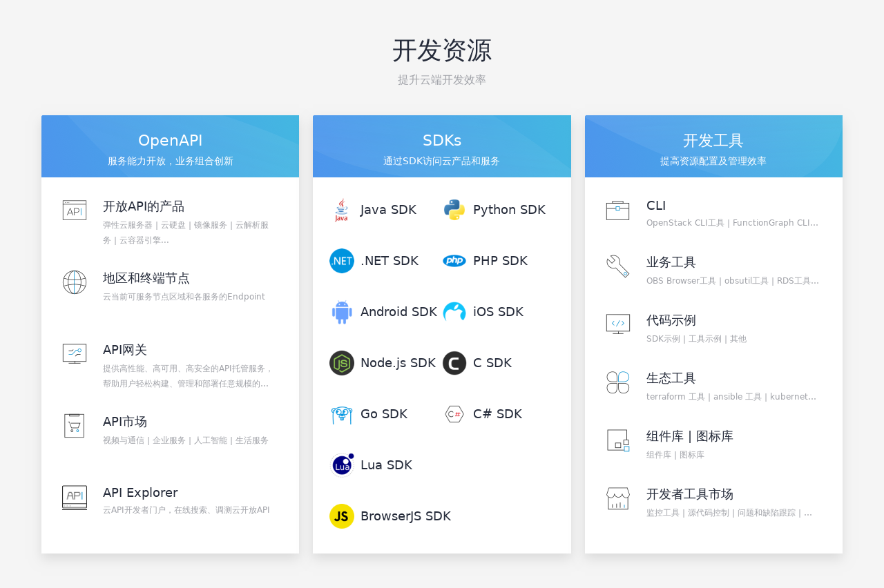Click the Python SDK icon

(454, 209)
